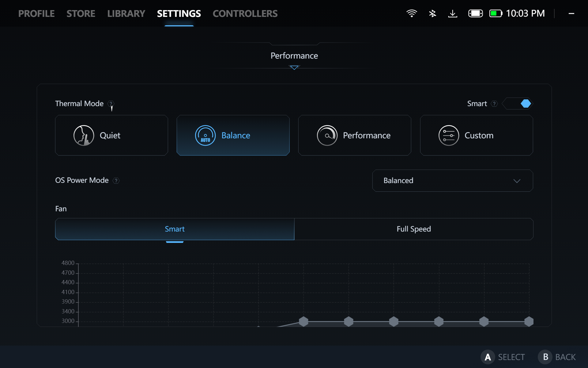Switch to the Library tab
This screenshot has width=588, height=368.
[126, 13]
